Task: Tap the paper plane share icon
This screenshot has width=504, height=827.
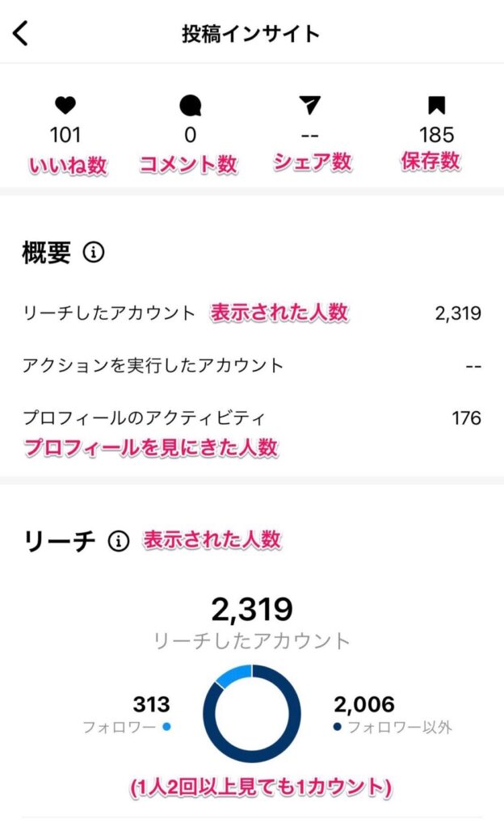Action: click(x=309, y=105)
